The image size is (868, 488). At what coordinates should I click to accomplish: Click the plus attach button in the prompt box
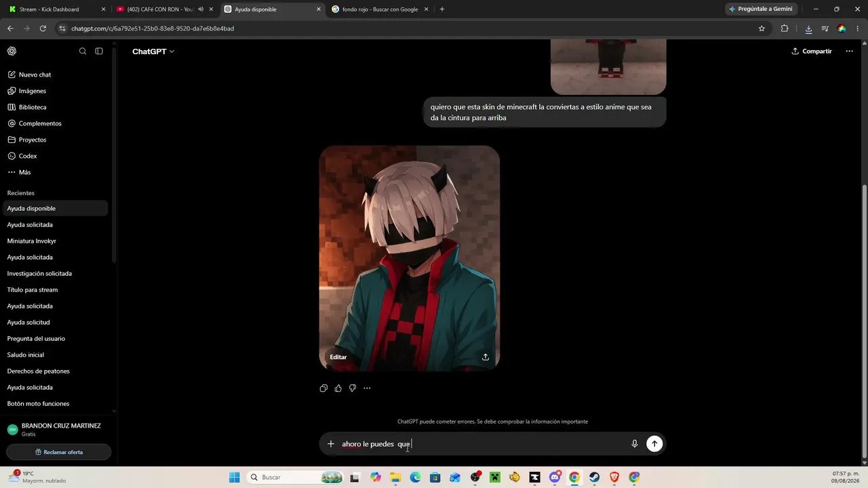tap(331, 444)
